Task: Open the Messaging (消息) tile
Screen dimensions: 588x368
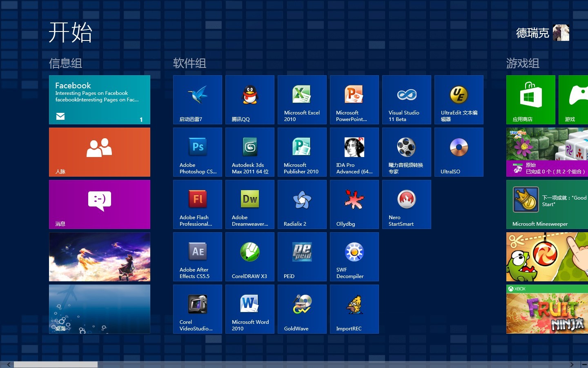Action: click(100, 204)
